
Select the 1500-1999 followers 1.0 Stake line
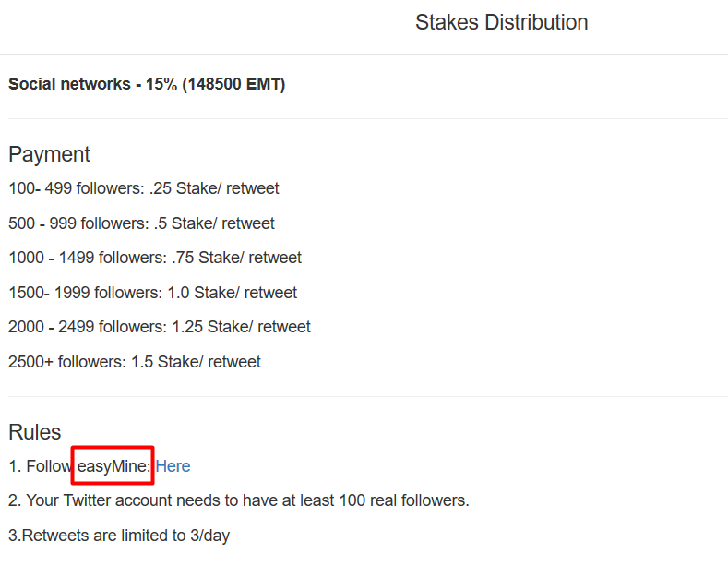click(x=153, y=293)
